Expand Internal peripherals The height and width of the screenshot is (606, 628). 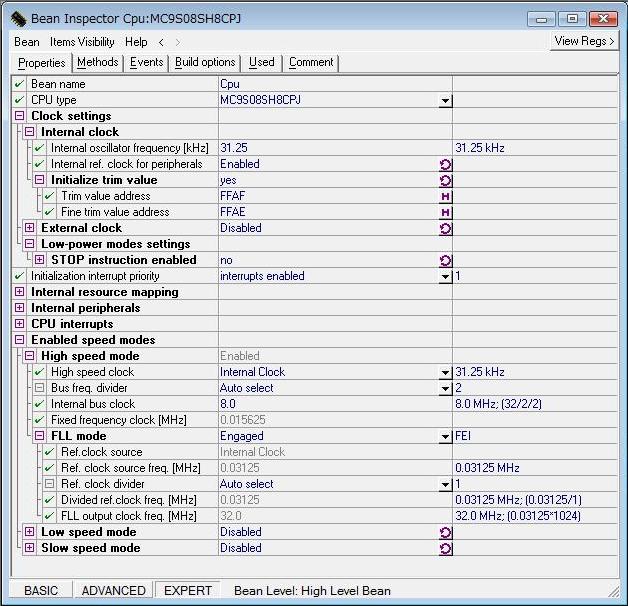19,308
